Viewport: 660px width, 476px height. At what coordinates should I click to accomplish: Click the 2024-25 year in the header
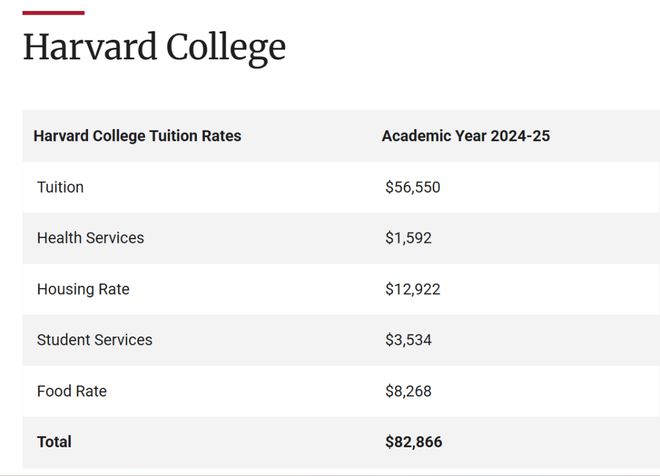[520, 136]
